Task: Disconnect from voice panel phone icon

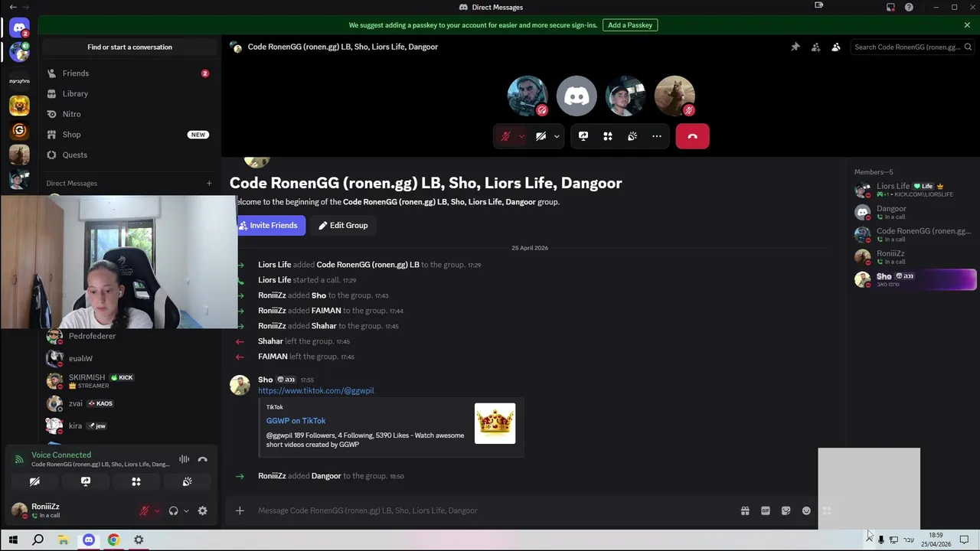Action: [x=203, y=459]
